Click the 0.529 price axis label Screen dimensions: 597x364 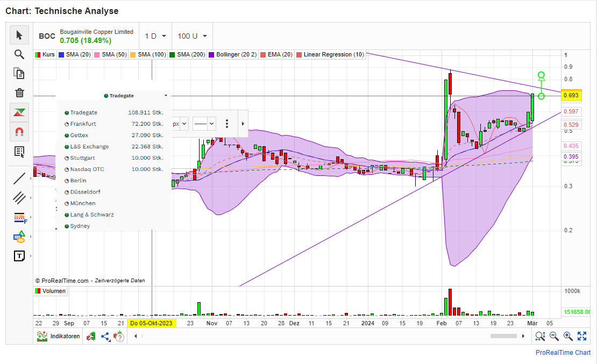click(x=571, y=125)
